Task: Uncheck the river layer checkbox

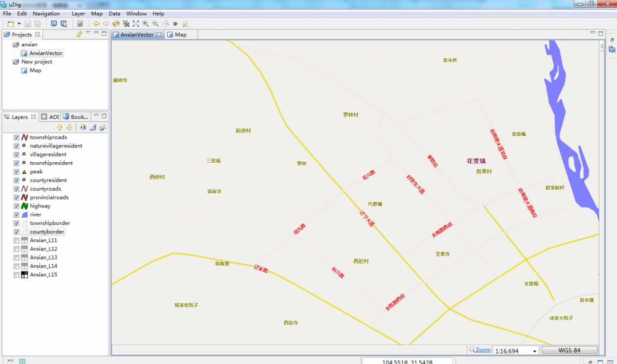Action: (x=16, y=215)
